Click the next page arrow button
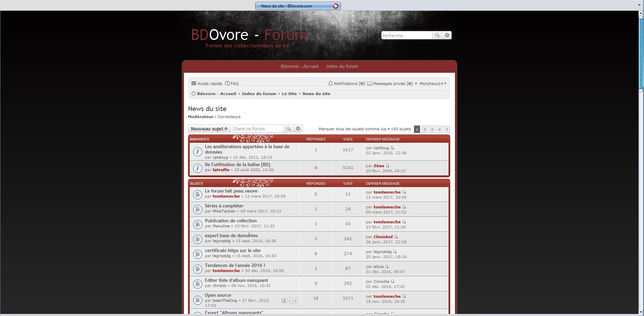Viewport: 644px width, 316px height. click(x=447, y=129)
